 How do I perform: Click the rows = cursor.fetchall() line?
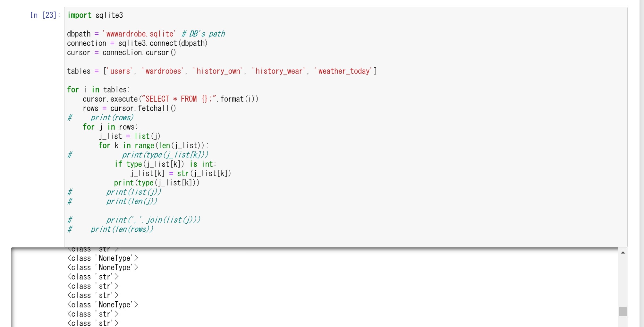[x=122, y=108]
